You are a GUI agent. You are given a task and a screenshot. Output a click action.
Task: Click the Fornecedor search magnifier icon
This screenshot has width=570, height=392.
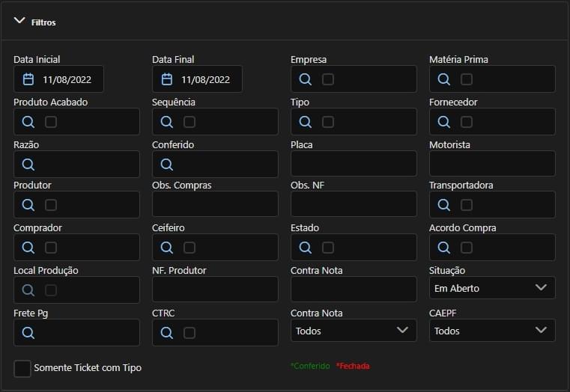pos(443,122)
